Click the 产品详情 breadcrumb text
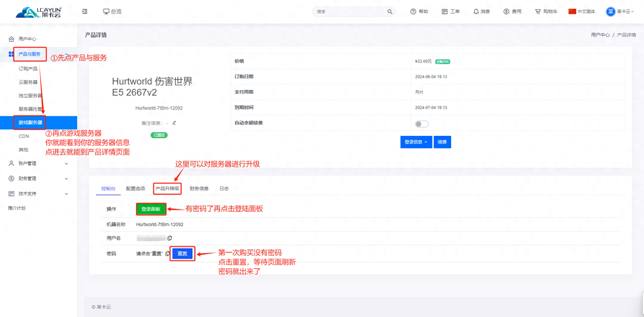Viewport: 644px width, 317px height. tap(626, 35)
